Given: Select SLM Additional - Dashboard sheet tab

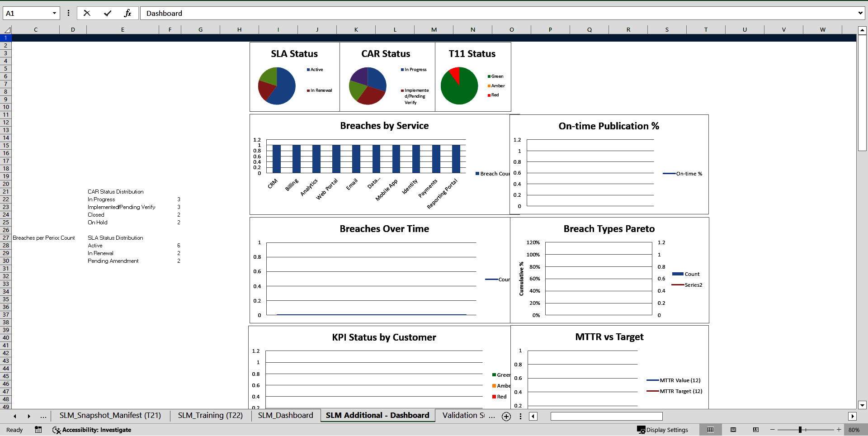Looking at the screenshot, I should point(377,415).
